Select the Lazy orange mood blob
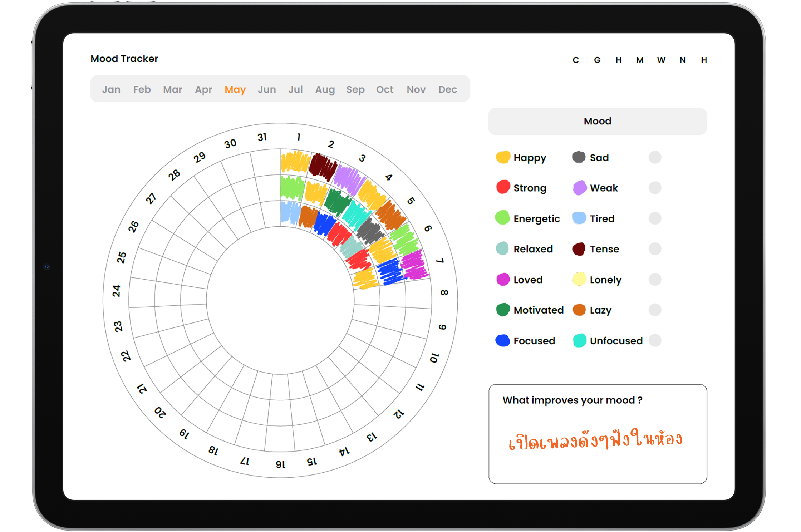 (x=579, y=310)
